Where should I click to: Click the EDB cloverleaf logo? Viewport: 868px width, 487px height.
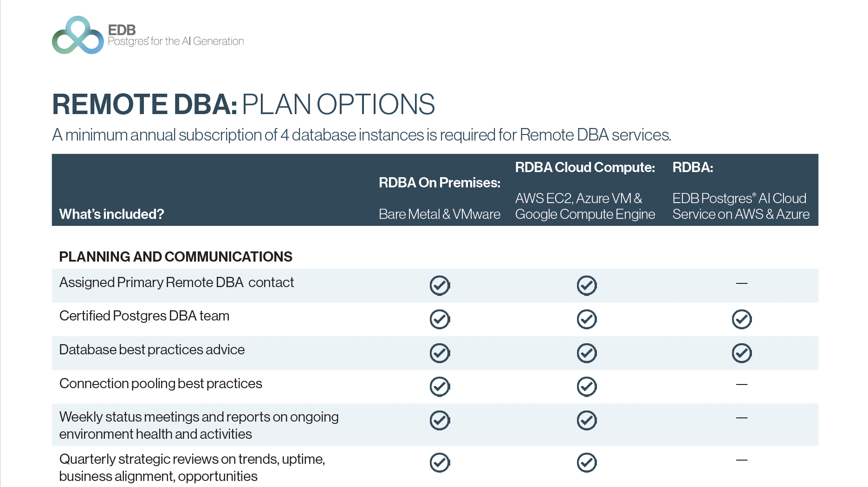[78, 35]
